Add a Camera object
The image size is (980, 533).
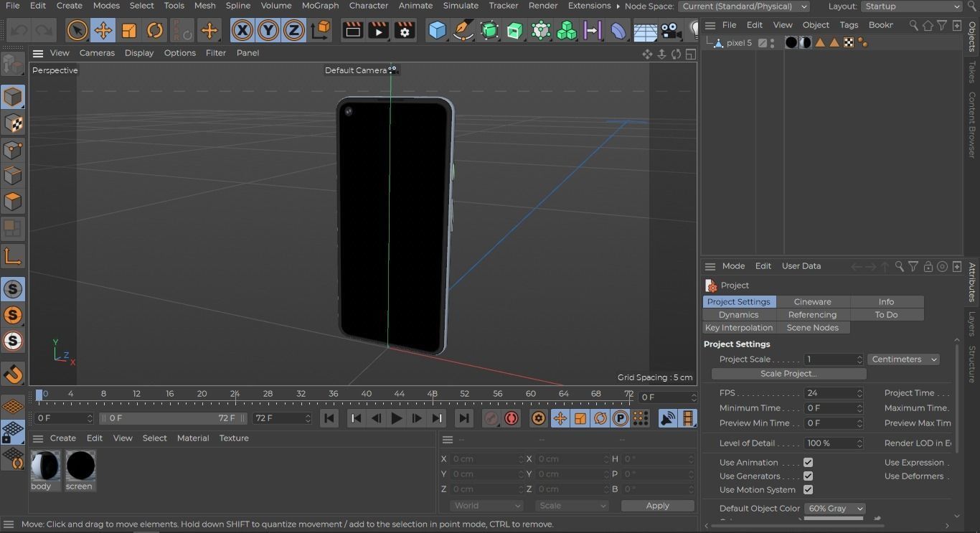pyautogui.click(x=671, y=31)
